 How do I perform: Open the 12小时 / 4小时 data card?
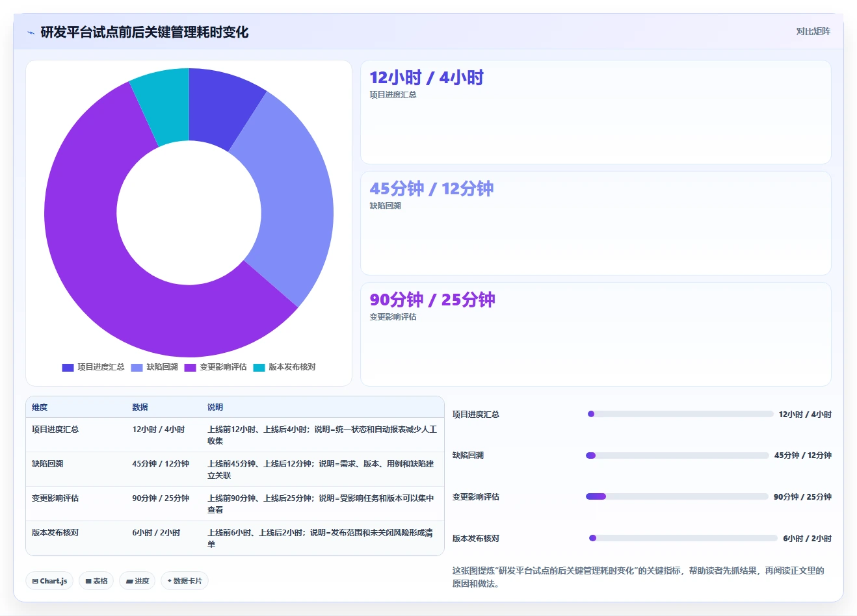596,112
